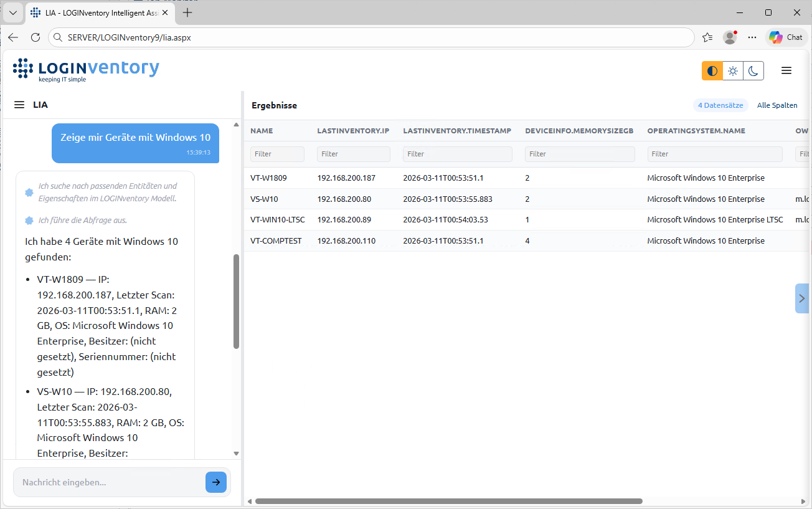Click the Alle Spalten button
The height and width of the screenshot is (509, 812).
777,105
